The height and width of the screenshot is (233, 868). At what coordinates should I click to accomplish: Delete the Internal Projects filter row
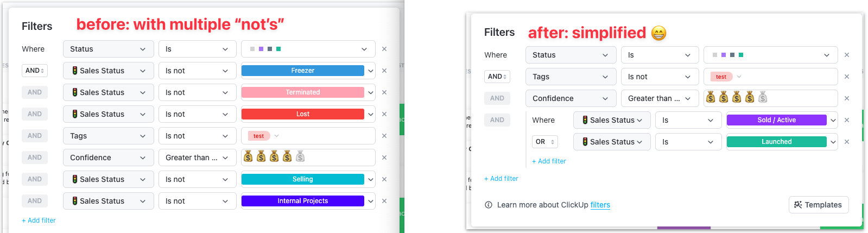pyautogui.click(x=384, y=201)
